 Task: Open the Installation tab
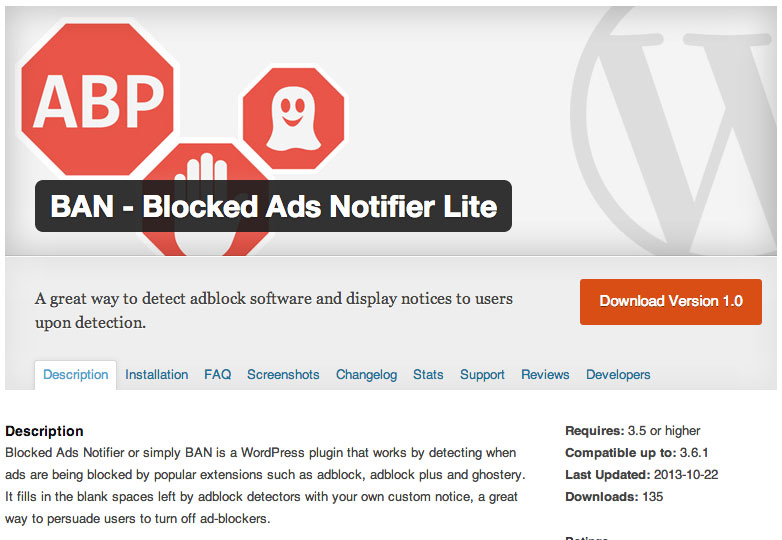pyautogui.click(x=157, y=374)
